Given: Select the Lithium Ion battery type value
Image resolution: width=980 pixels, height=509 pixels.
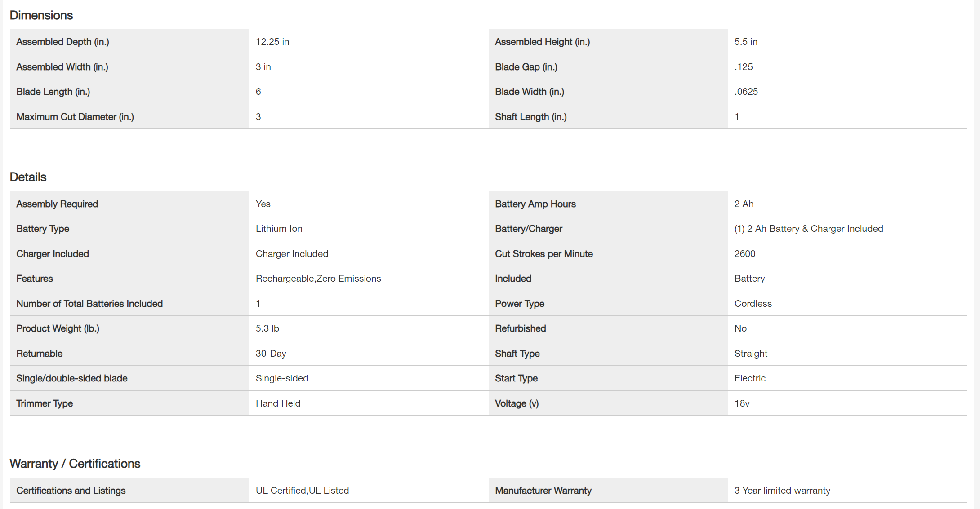Looking at the screenshot, I should click(279, 229).
